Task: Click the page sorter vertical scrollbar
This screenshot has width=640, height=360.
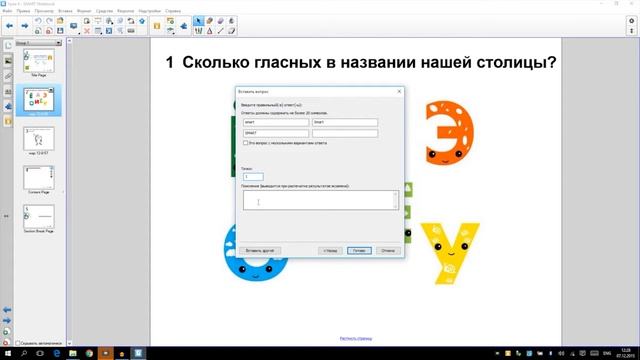Action: click(x=69, y=192)
